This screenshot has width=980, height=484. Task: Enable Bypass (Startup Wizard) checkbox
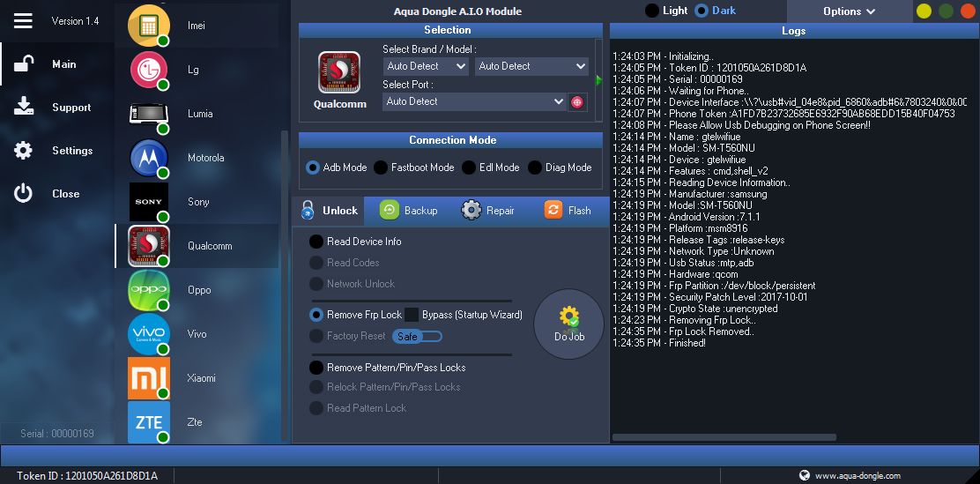coord(412,315)
